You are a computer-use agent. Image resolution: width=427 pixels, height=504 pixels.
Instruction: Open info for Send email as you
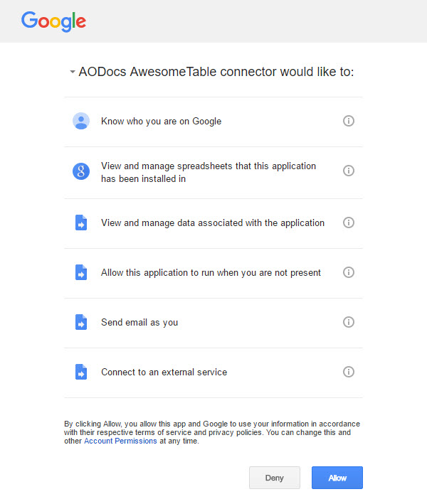[x=349, y=322]
